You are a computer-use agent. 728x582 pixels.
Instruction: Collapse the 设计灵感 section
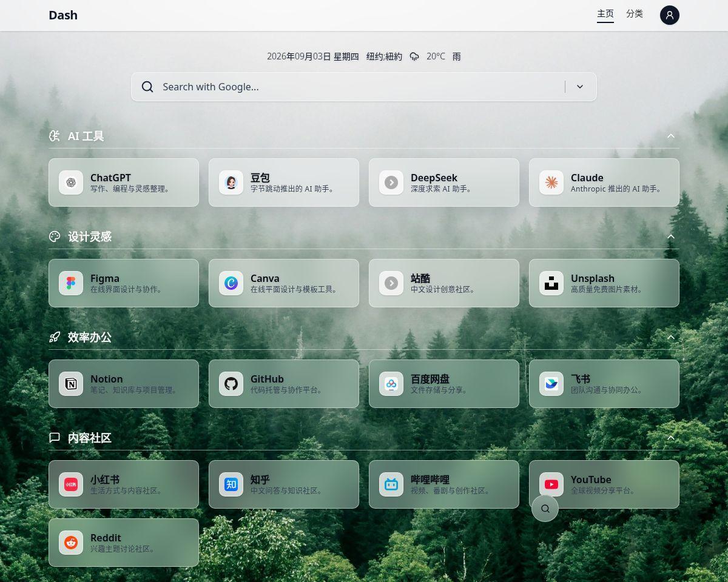pyautogui.click(x=671, y=236)
